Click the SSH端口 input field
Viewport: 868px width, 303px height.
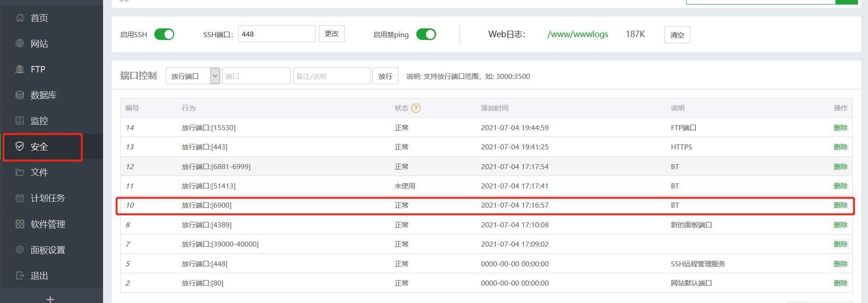[x=277, y=34]
